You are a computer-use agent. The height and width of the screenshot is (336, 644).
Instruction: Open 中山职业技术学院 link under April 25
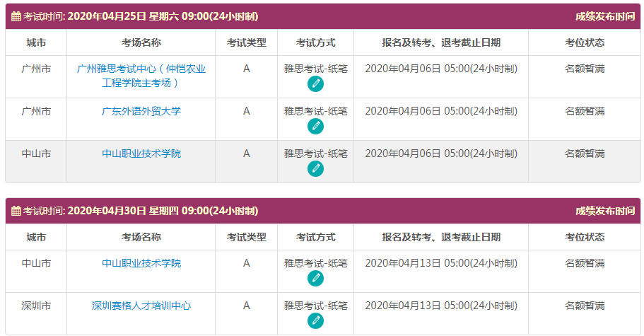141,153
